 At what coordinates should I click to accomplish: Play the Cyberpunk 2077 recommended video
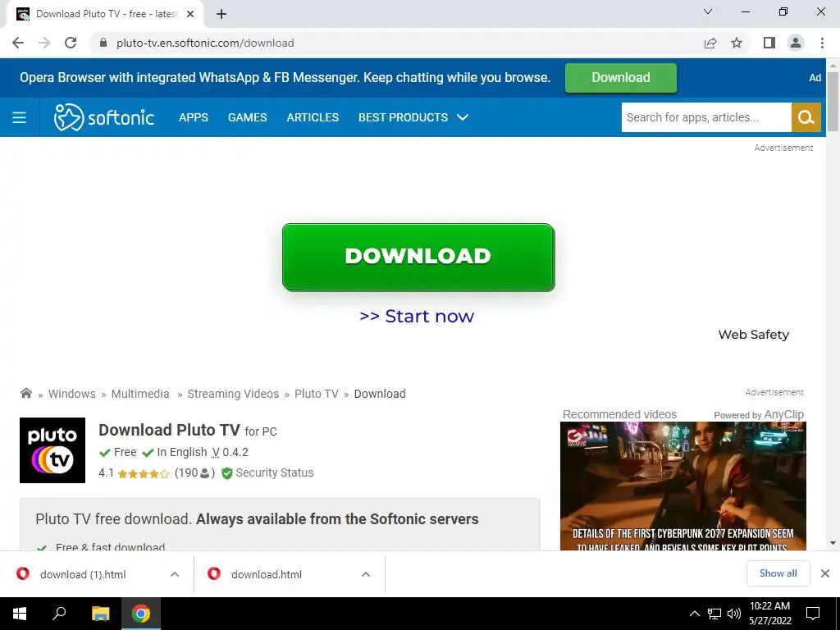coord(683,486)
